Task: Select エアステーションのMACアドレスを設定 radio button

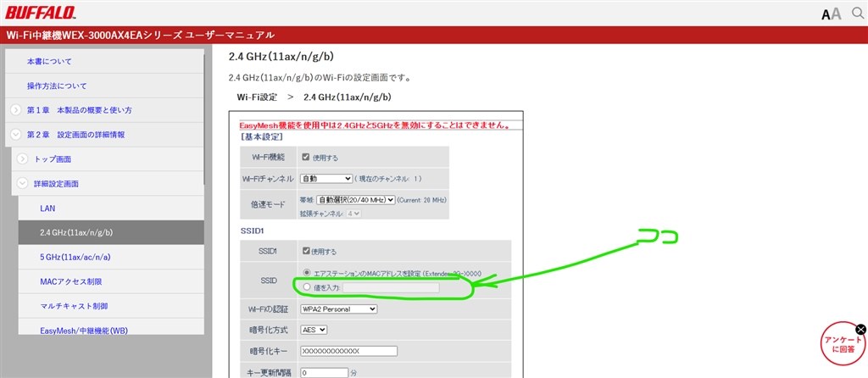Action: point(307,273)
